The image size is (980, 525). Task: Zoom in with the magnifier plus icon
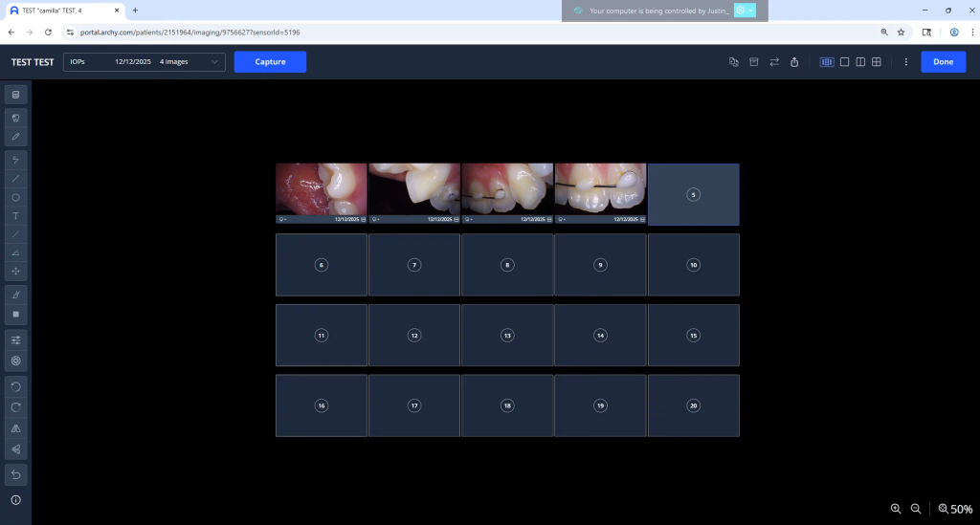click(896, 509)
